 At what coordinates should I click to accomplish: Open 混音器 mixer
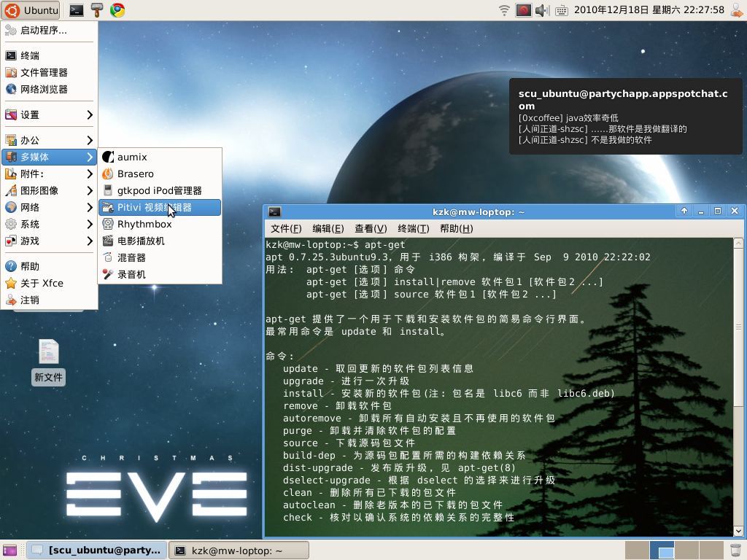160,257
